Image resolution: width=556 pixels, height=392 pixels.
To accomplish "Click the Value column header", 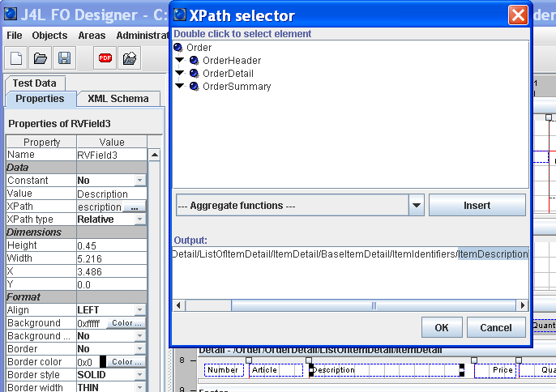I will pyautogui.click(x=112, y=142).
